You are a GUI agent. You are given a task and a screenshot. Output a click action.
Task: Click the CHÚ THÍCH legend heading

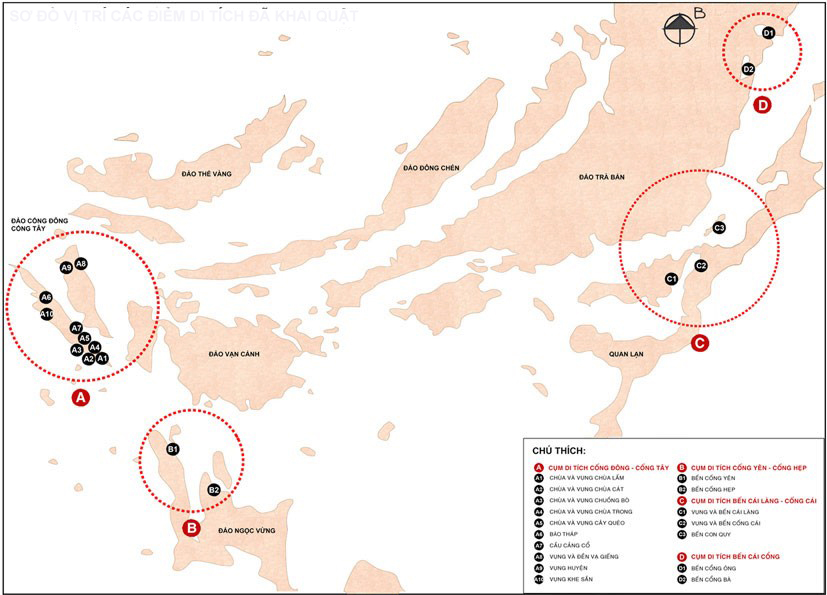tap(559, 452)
